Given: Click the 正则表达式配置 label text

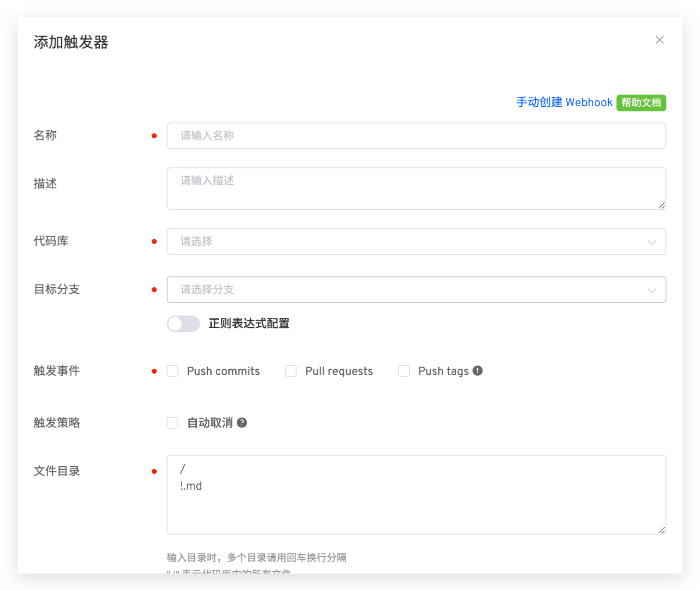Looking at the screenshot, I should [x=249, y=324].
